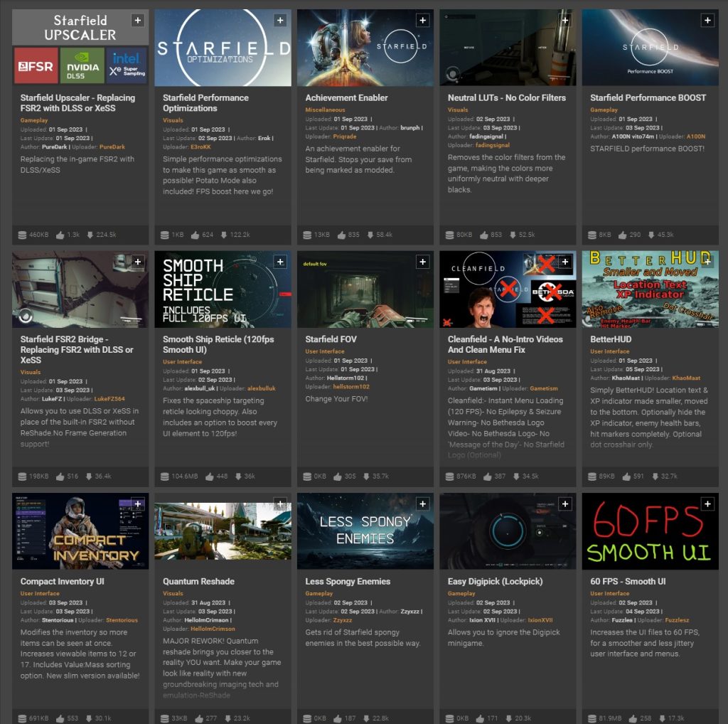Open Starfield Upscaler mod title
Image resolution: width=728 pixels, height=724 pixels.
[77, 103]
